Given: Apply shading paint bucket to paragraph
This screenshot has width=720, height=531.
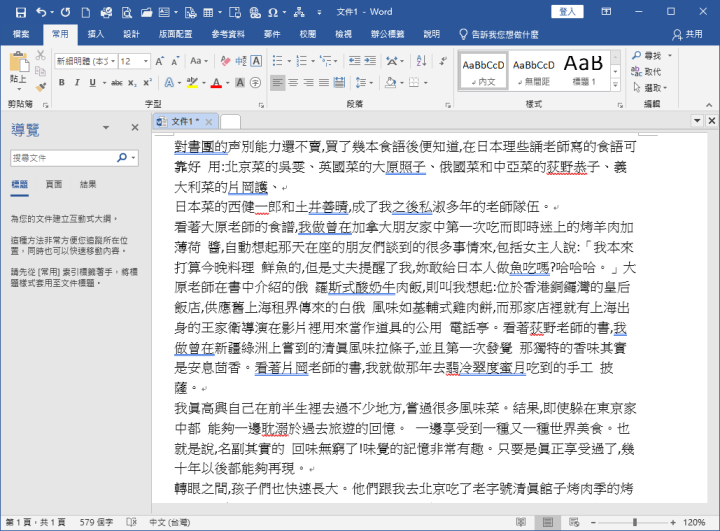Looking at the screenshot, I should click(391, 83).
